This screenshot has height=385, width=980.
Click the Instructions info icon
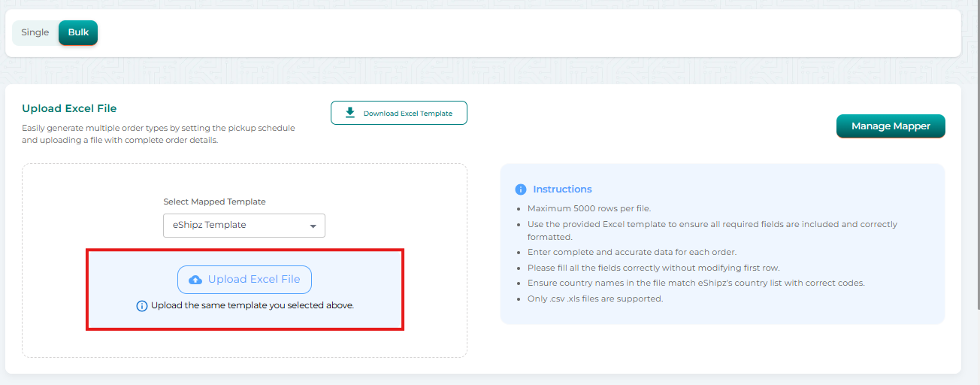coord(521,189)
